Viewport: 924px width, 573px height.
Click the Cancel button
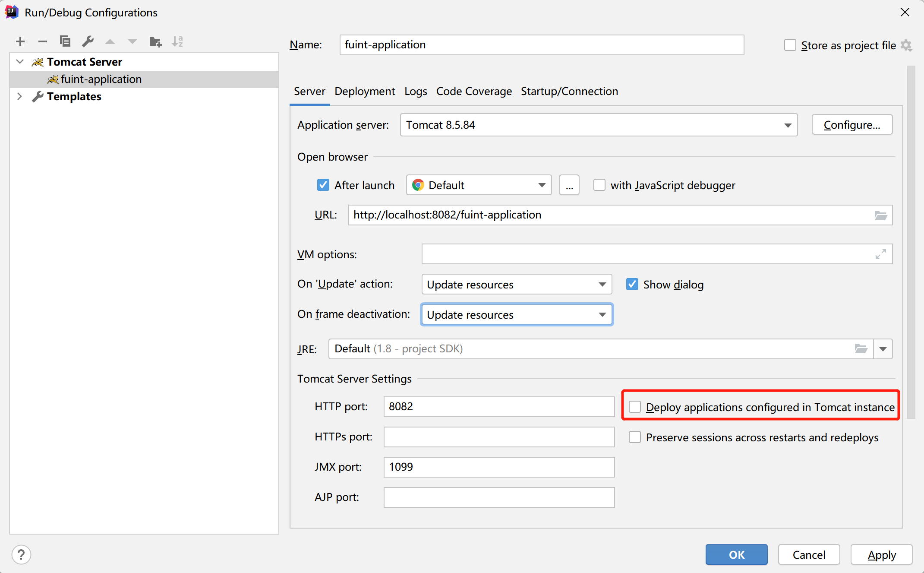tap(809, 554)
